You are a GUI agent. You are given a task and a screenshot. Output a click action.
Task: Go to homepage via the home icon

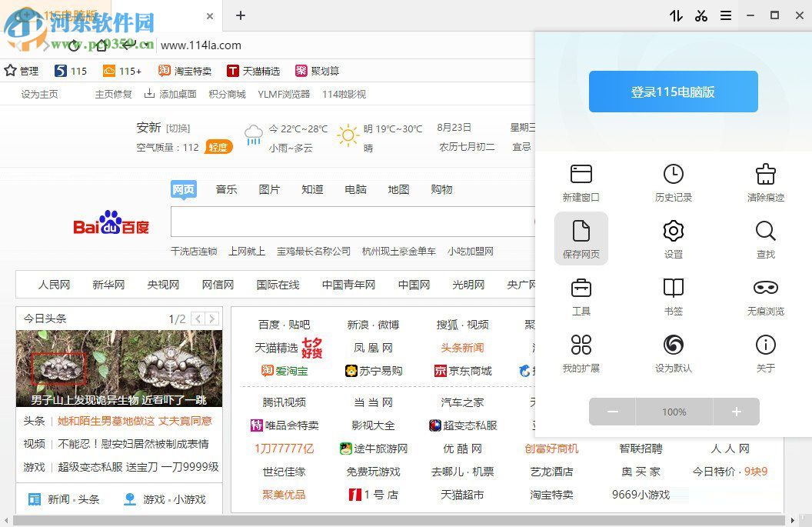(101, 45)
